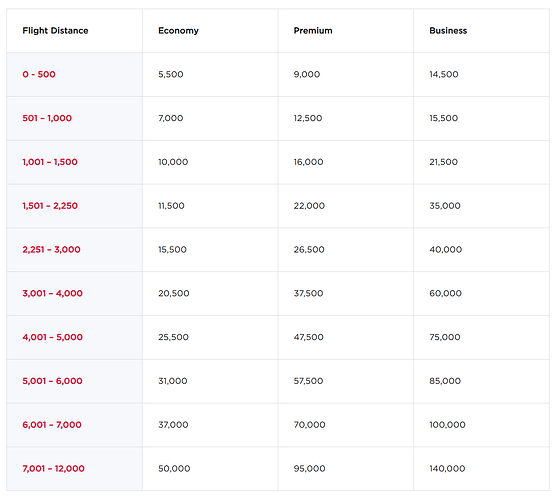Click the 4,001 - 5,000 distance label
Viewport: 559px width, 500px height.
pyautogui.click(x=52, y=337)
